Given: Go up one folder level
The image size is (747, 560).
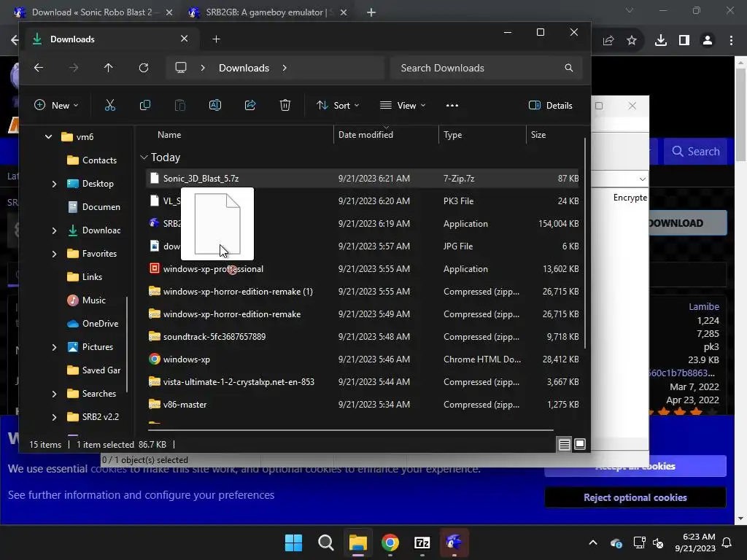Looking at the screenshot, I should tap(109, 68).
